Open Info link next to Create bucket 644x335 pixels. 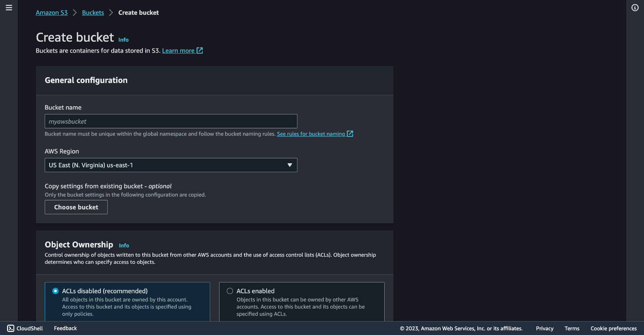point(123,39)
